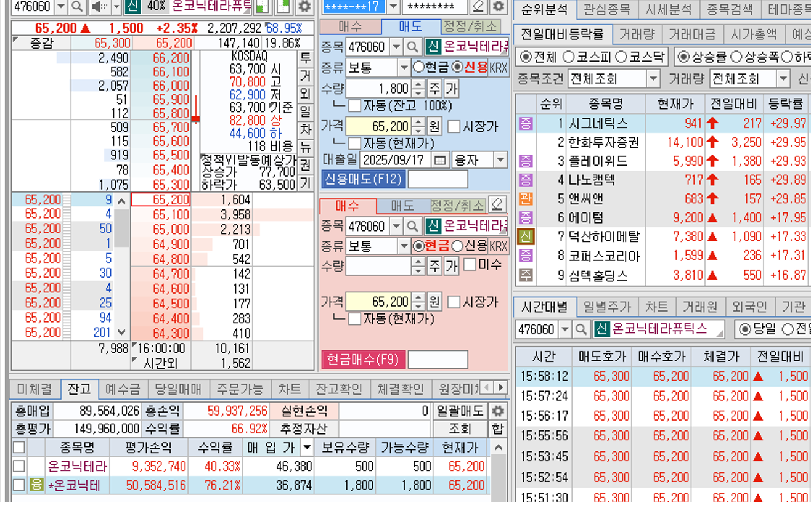
Task: Click the 관 badge next to 앤씨앤
Action: coord(525,199)
